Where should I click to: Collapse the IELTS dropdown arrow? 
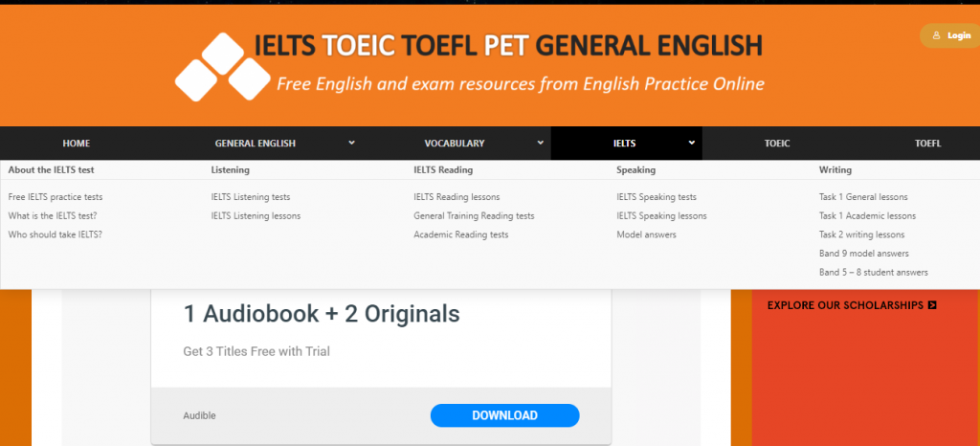coord(691,144)
